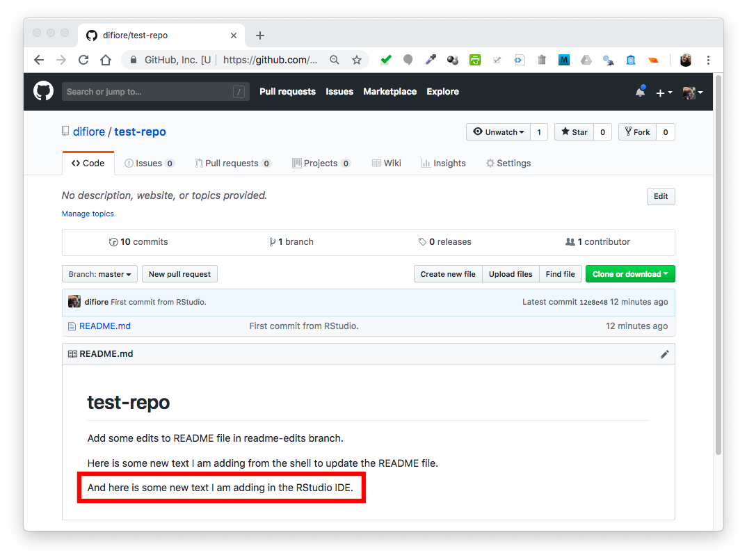This screenshot has height=560, width=747.
Task: Expand the plus create-new menu
Action: (664, 93)
